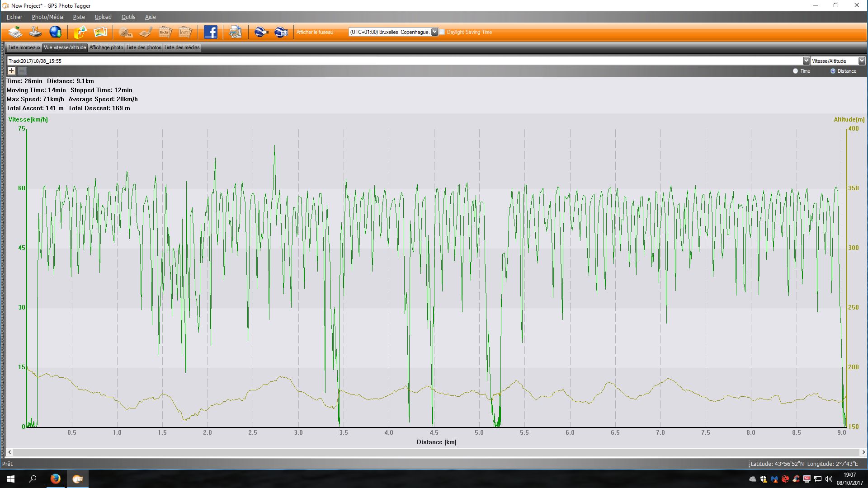
Task: Open the Vitesse/Altitude graph type dropdown
Action: 862,61
